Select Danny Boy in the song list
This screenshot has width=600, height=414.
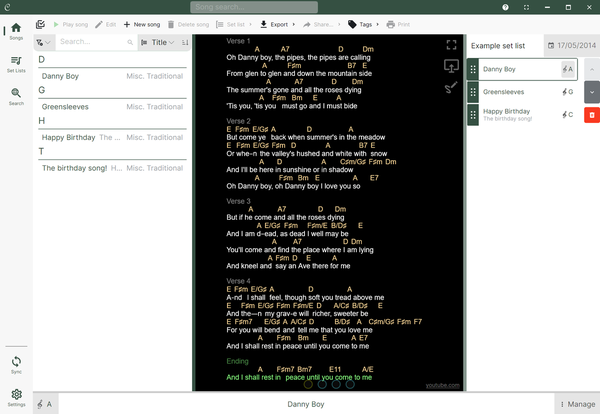[112, 76]
